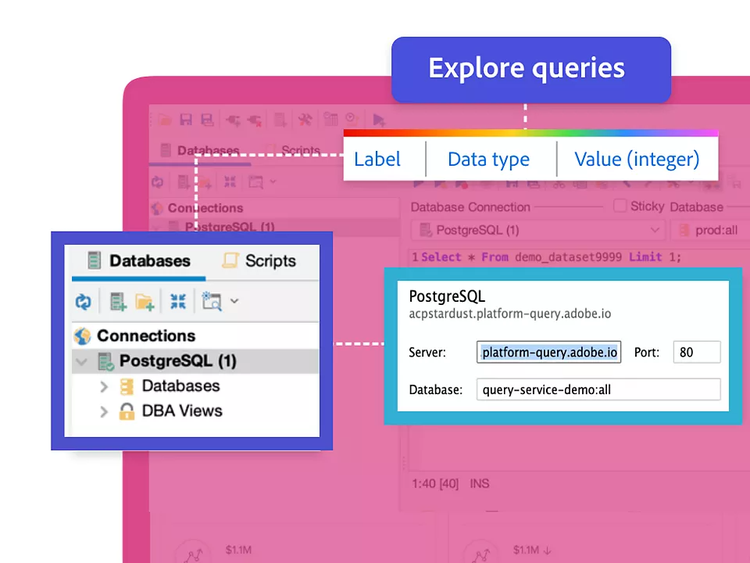Open the dropdown arrow beside the browse icon
The image size is (750, 563).
click(234, 301)
